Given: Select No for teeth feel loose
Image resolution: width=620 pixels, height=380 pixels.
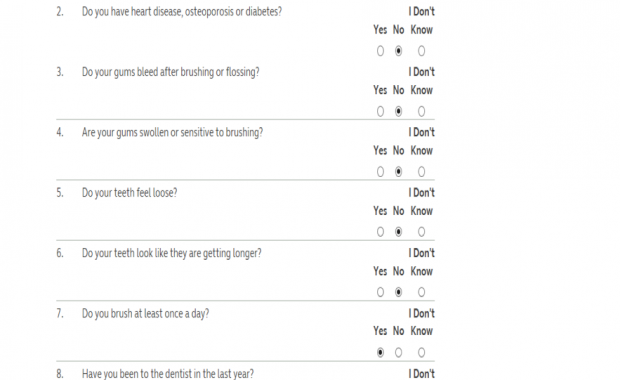Looking at the screenshot, I should click(x=398, y=232).
